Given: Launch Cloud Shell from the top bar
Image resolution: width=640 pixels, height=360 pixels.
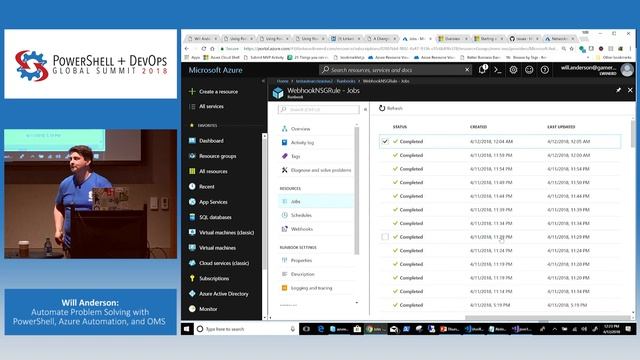Looking at the screenshot, I should [x=498, y=70].
